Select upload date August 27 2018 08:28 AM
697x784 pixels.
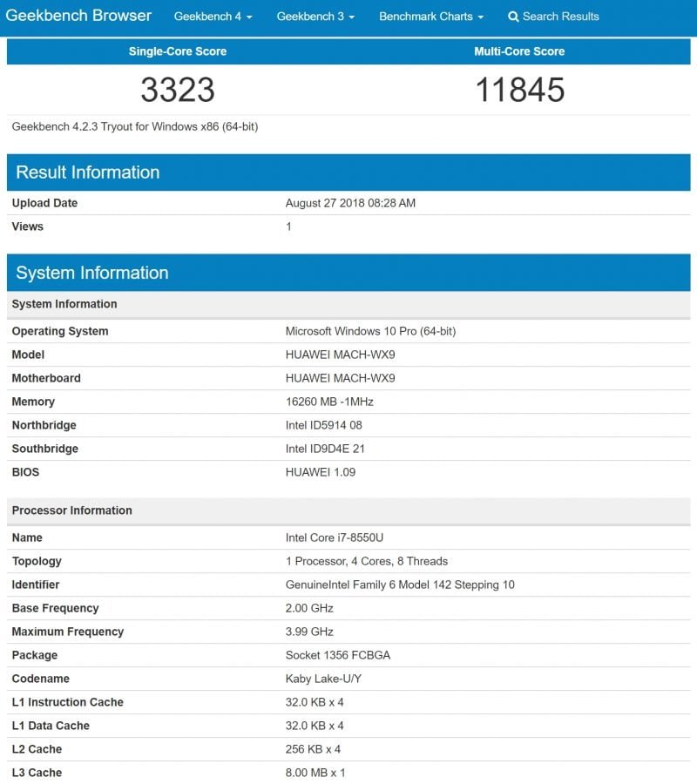(350, 203)
